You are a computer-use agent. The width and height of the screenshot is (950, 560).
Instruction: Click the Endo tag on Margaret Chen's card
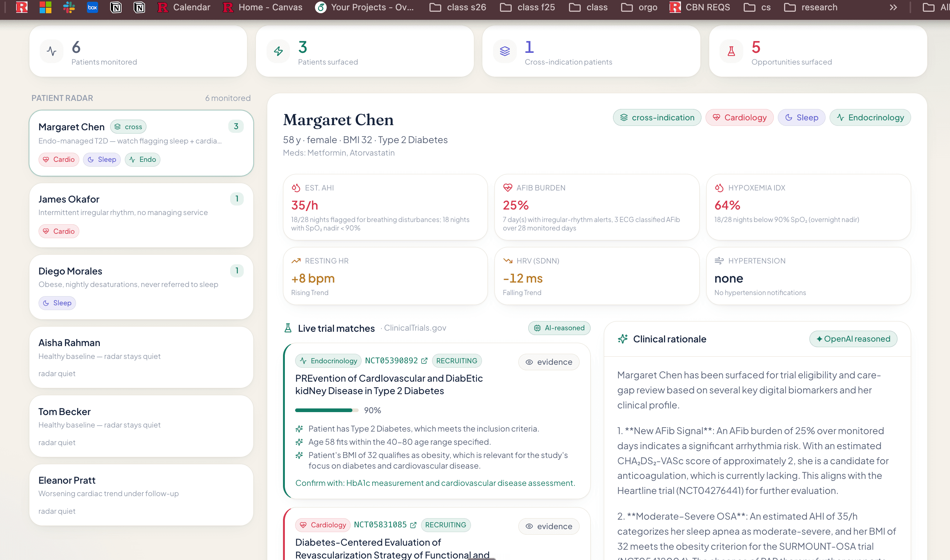pyautogui.click(x=143, y=160)
